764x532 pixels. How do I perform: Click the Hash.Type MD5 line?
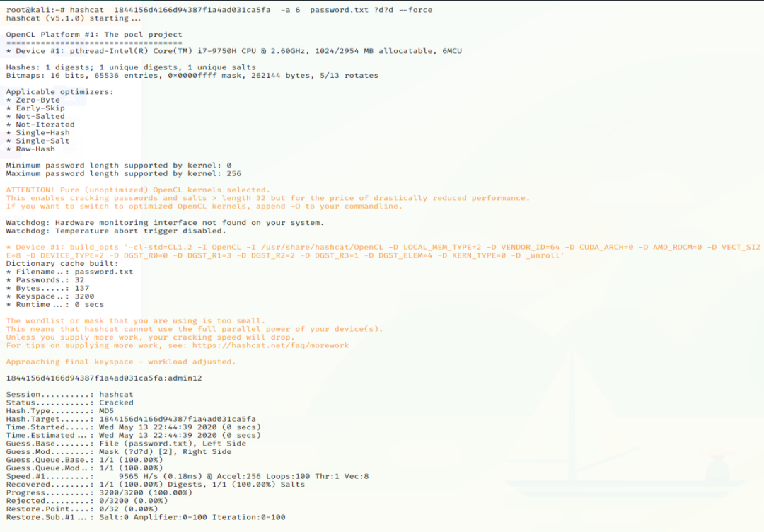coord(59,411)
